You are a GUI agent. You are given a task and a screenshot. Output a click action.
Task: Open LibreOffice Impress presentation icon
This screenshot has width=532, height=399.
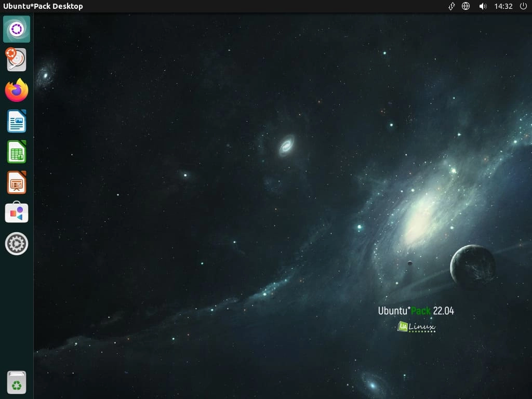(x=17, y=182)
